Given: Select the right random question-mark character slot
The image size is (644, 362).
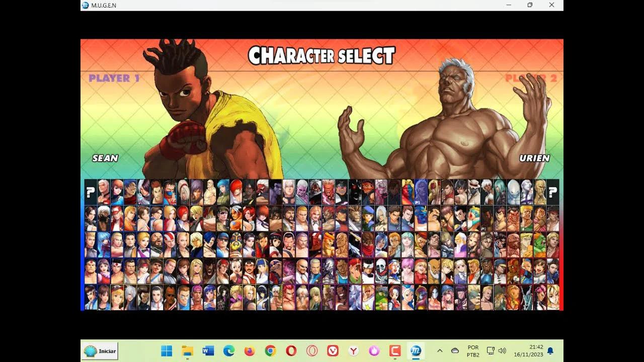Looking at the screenshot, I should (552, 192).
